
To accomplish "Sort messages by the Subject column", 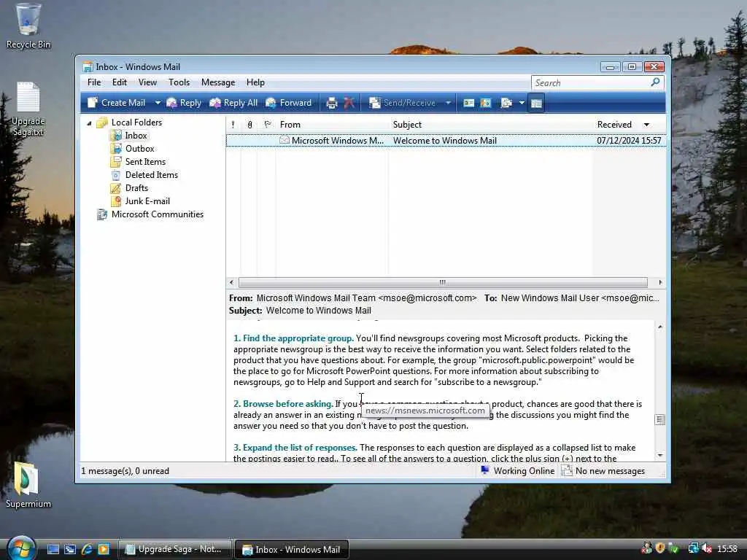I will click(491, 125).
